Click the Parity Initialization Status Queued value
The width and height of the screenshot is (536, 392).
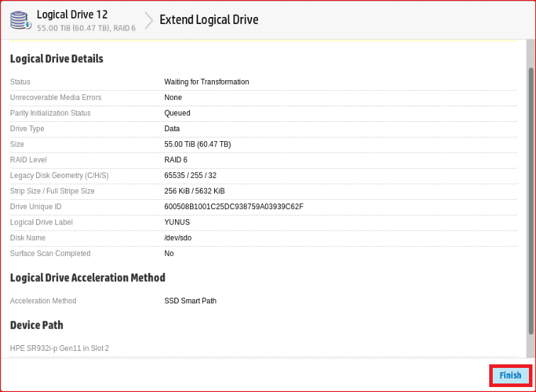[177, 113]
